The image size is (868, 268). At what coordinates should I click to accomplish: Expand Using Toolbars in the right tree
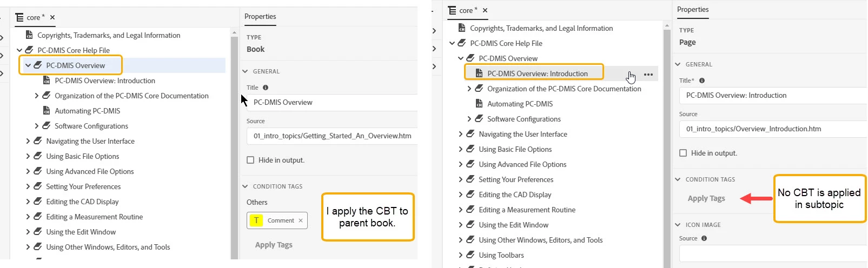point(461,255)
